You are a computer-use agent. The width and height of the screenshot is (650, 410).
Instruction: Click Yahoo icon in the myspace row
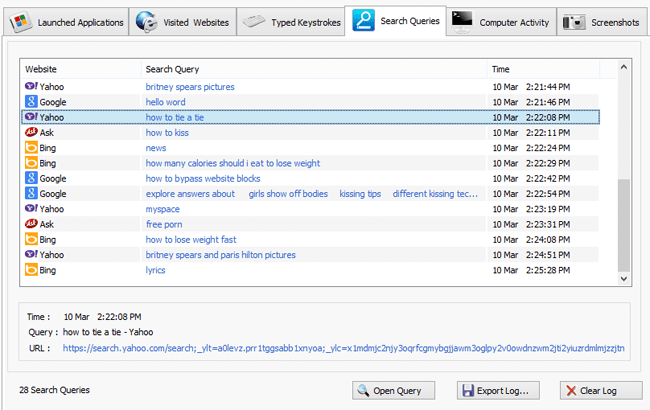[31, 209]
